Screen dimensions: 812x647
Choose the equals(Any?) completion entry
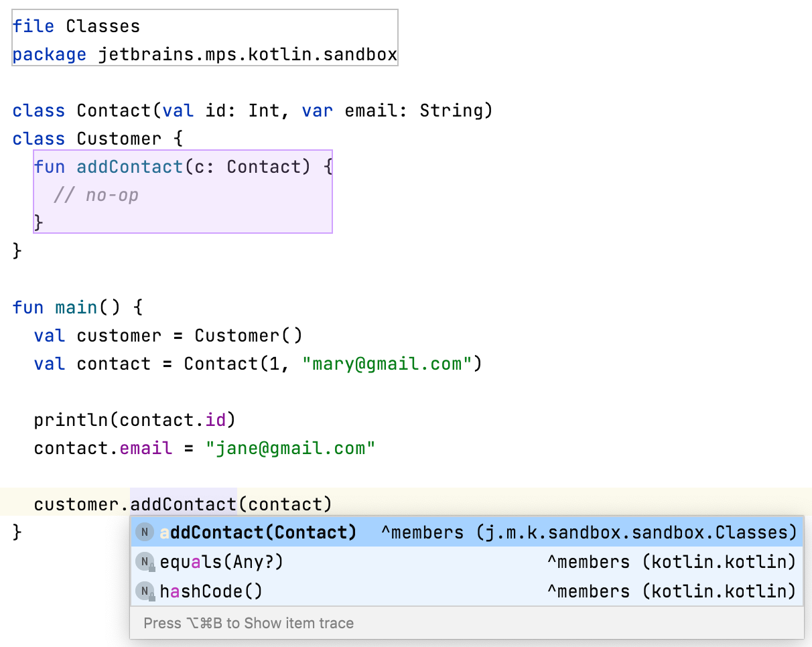coord(466,562)
